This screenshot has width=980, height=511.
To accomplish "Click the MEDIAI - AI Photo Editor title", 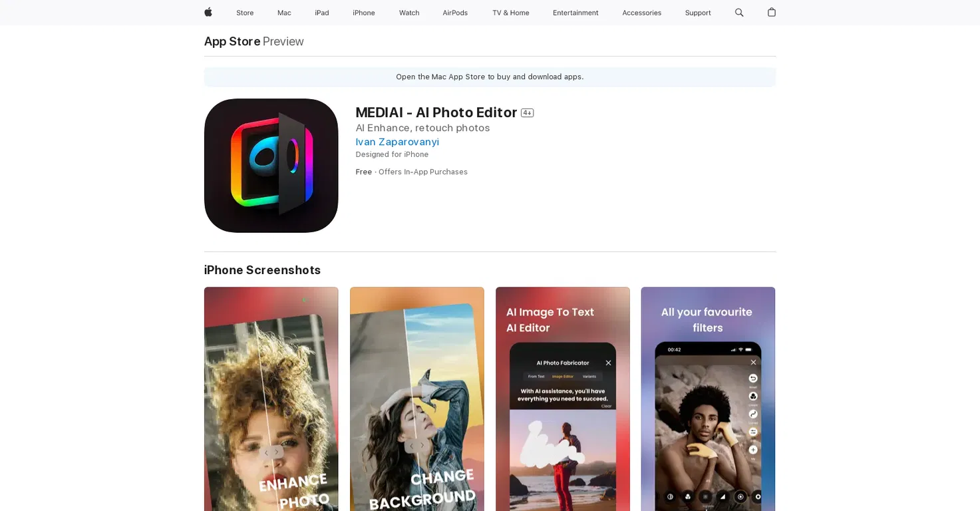I will click(x=436, y=112).
